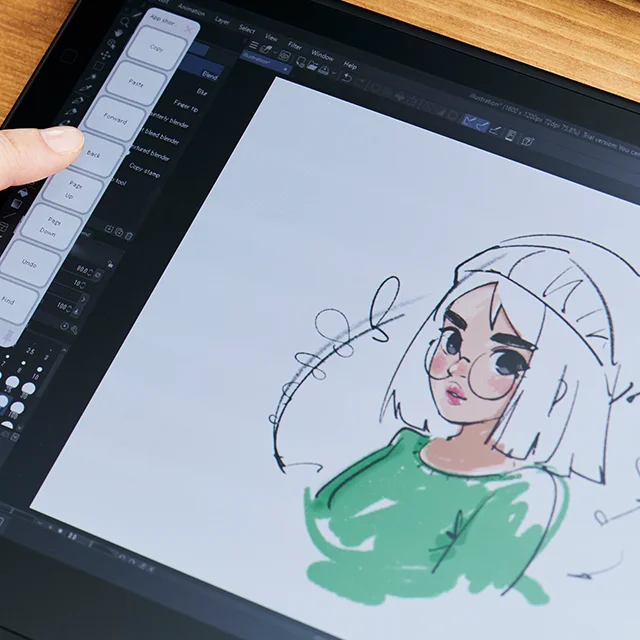Click the Redo arrow icon in command bar

pos(360,82)
